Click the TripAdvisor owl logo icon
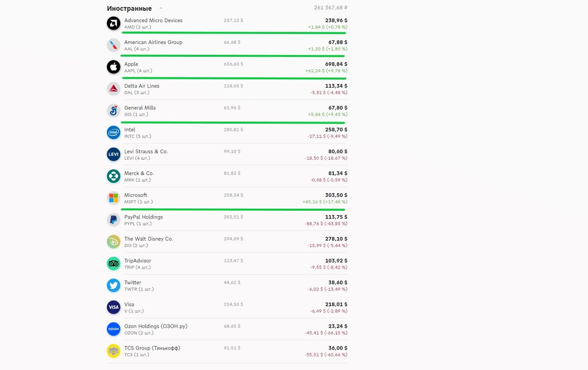The height and width of the screenshot is (370, 588). (x=114, y=264)
